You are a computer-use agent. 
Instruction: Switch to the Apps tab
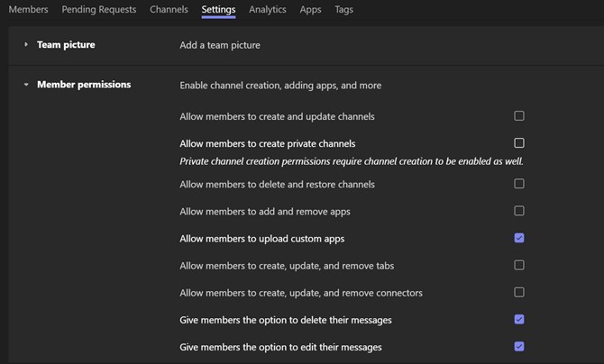(x=310, y=9)
